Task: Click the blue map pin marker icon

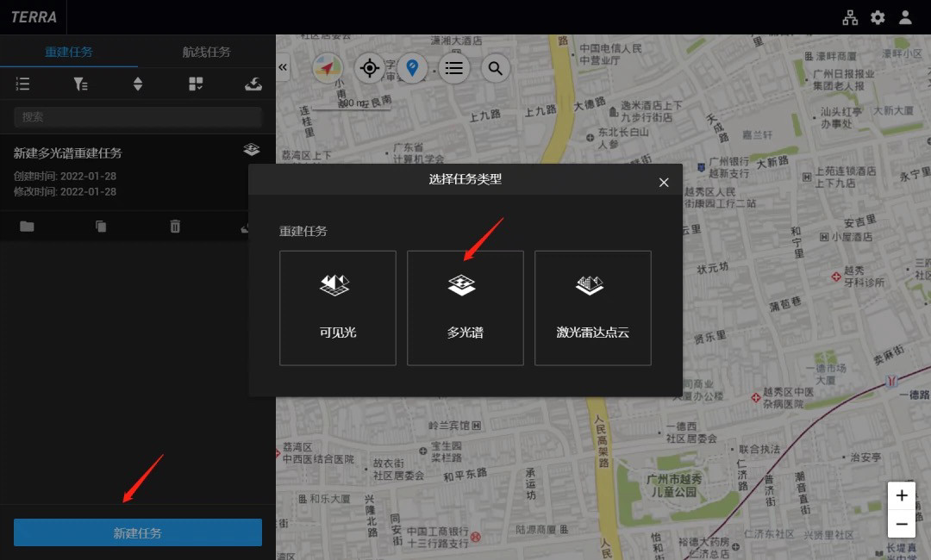Action: coord(412,68)
